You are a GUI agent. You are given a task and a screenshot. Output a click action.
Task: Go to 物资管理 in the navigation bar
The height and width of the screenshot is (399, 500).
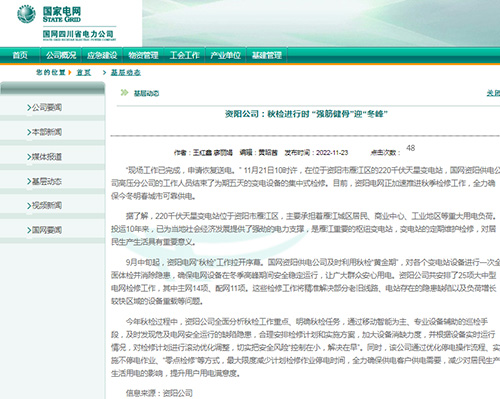pyautogui.click(x=143, y=55)
